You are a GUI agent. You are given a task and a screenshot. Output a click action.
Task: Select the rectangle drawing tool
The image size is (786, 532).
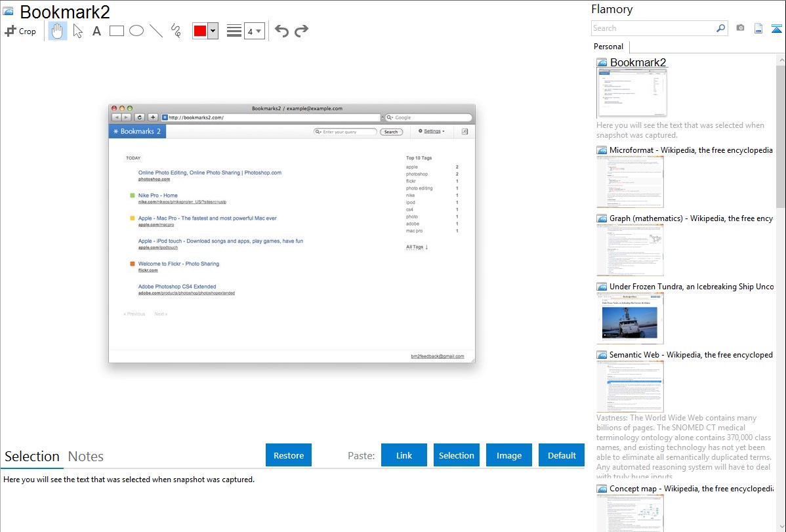(x=116, y=31)
